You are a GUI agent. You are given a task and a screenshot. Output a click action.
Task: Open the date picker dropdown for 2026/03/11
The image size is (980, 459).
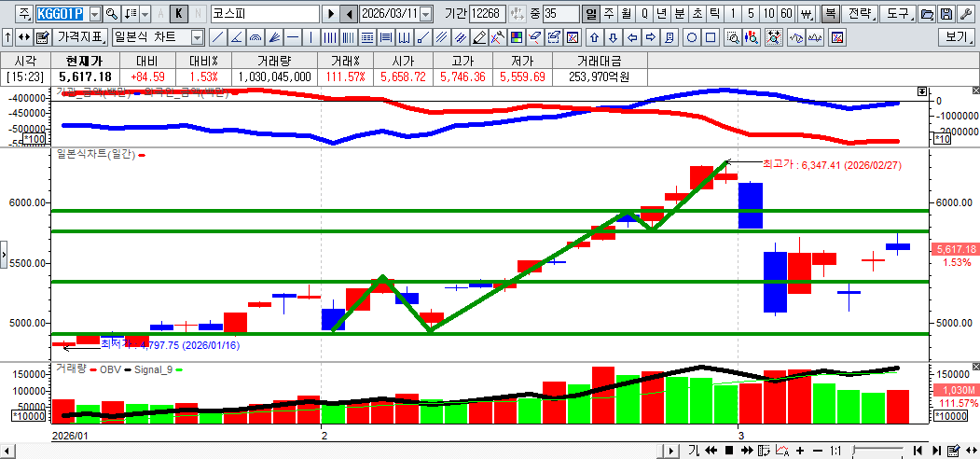tap(426, 14)
